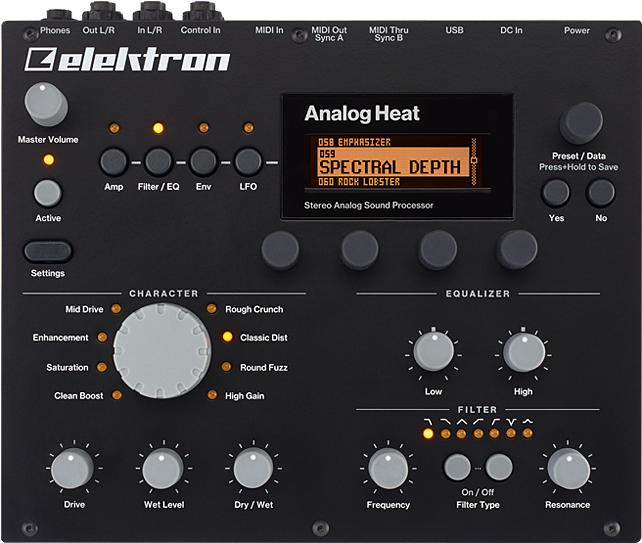Open the Amp parameter page
Image resolution: width=642 pixels, height=543 pixels.
click(114, 162)
